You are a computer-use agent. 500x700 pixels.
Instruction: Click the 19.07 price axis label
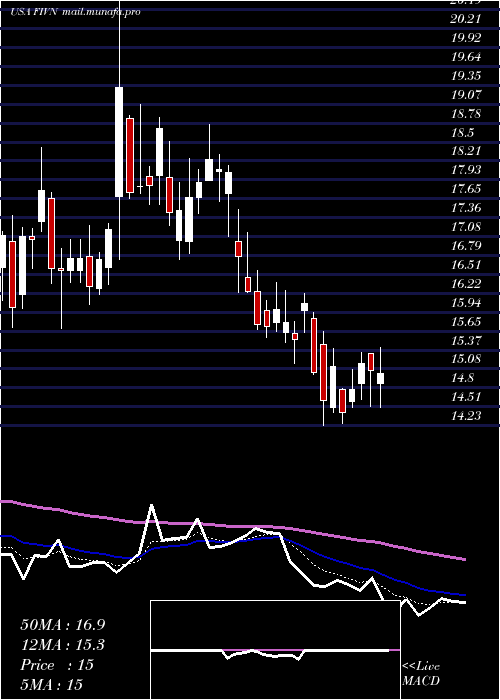coord(466,95)
